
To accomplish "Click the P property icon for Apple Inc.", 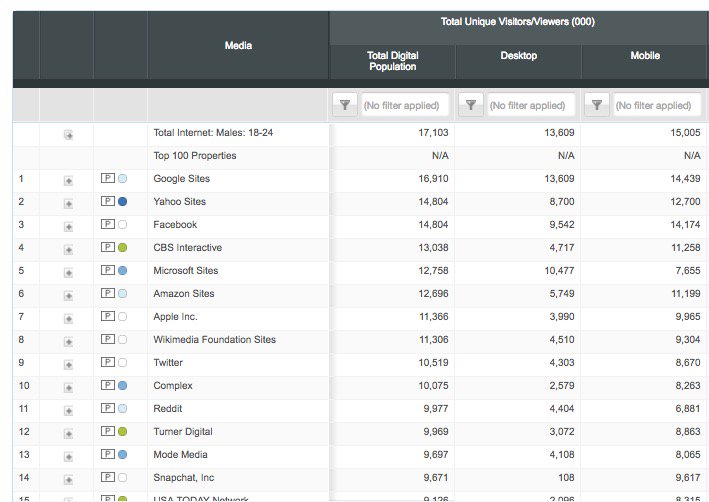I will 108,316.
